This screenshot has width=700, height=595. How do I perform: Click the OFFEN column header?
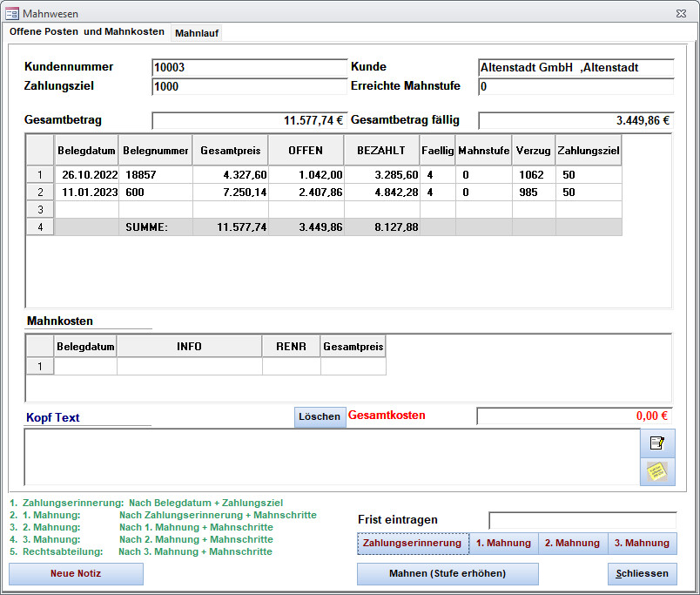pos(306,151)
